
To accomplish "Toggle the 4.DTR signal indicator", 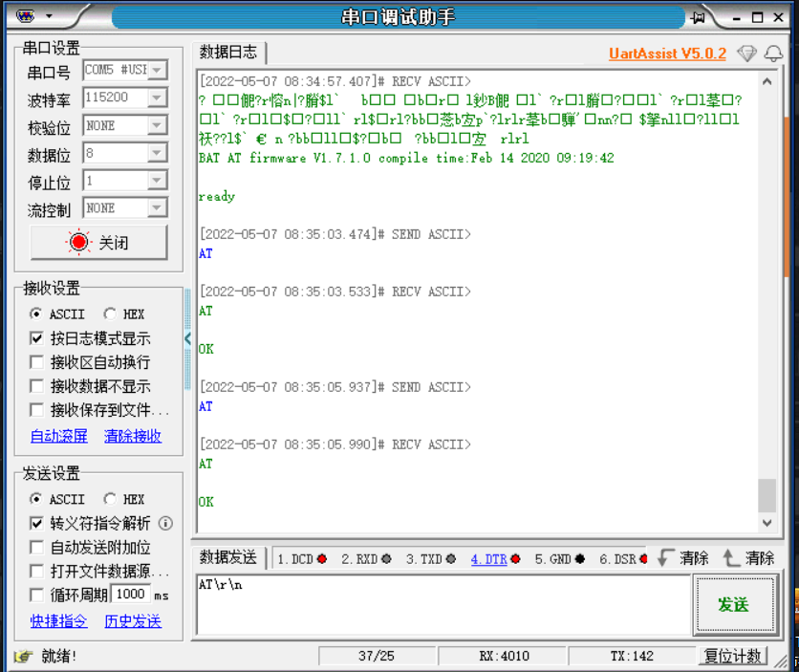I will pyautogui.click(x=516, y=559).
